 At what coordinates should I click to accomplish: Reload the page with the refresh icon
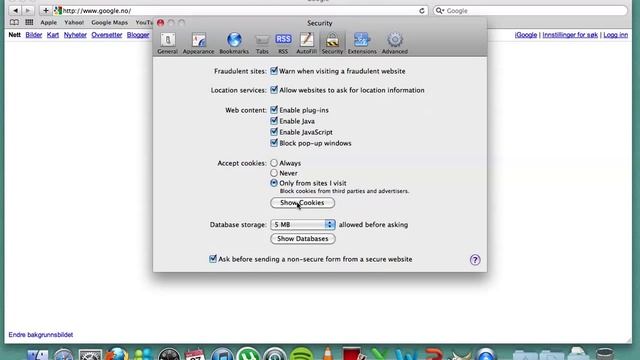(422, 11)
